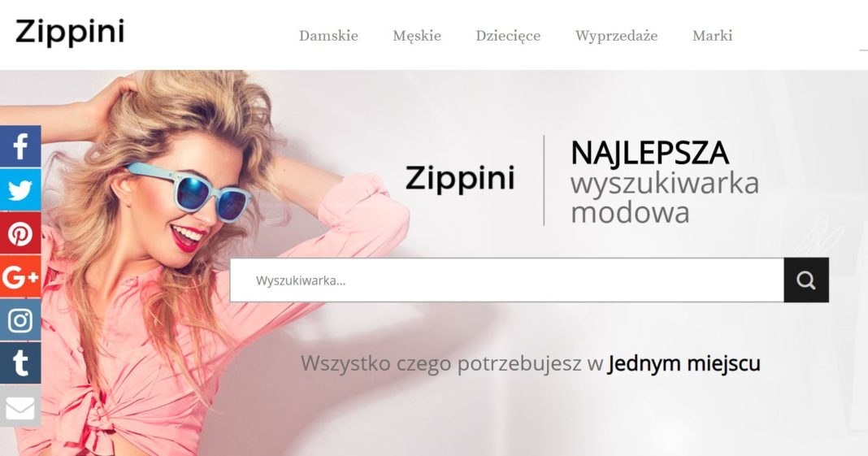Open the Męskie category menu
The width and height of the screenshot is (868, 456).
pyautogui.click(x=417, y=36)
